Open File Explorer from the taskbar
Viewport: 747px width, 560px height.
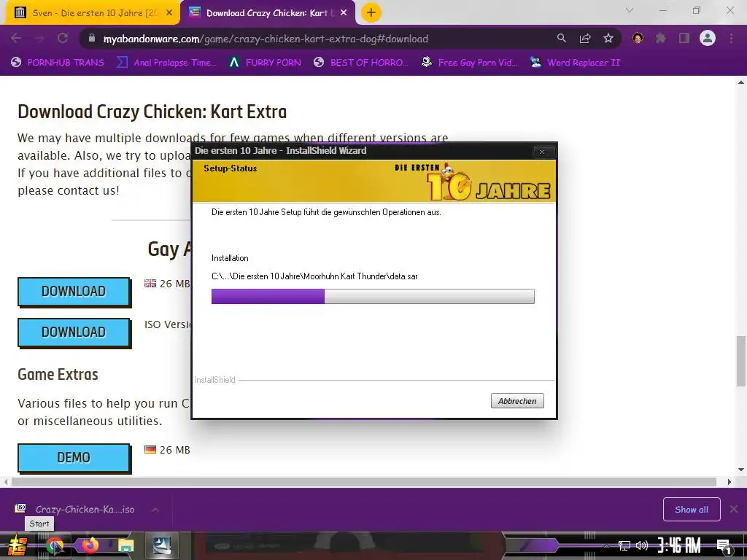126,545
